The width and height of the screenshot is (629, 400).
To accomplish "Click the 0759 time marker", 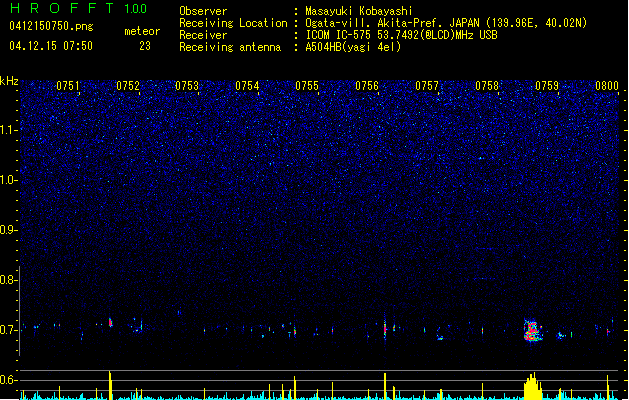I will coord(547,86).
